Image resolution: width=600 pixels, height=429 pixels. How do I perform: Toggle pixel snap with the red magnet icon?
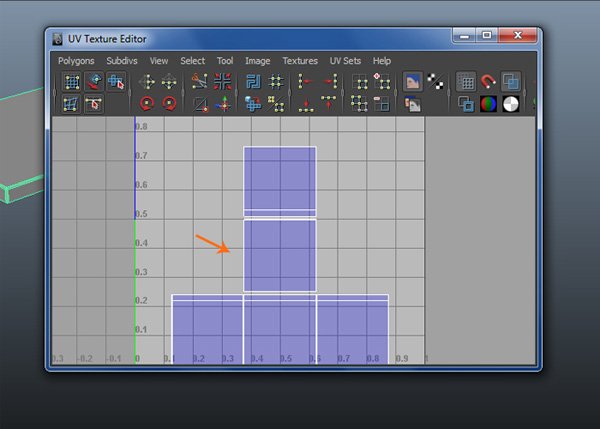[x=489, y=82]
